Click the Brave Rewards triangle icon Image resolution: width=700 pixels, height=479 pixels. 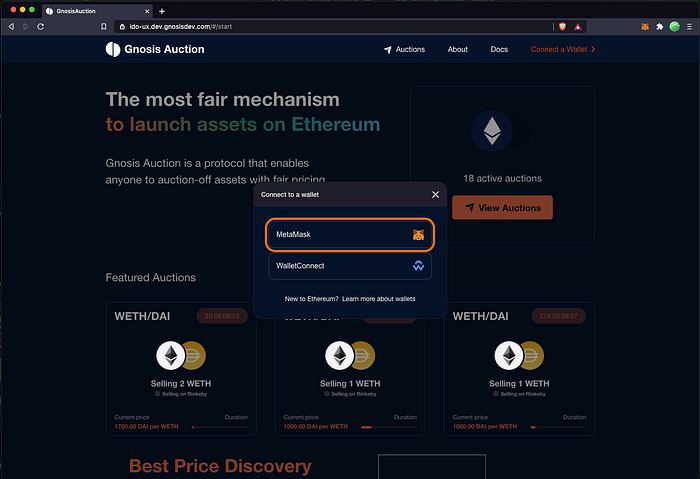[578, 27]
